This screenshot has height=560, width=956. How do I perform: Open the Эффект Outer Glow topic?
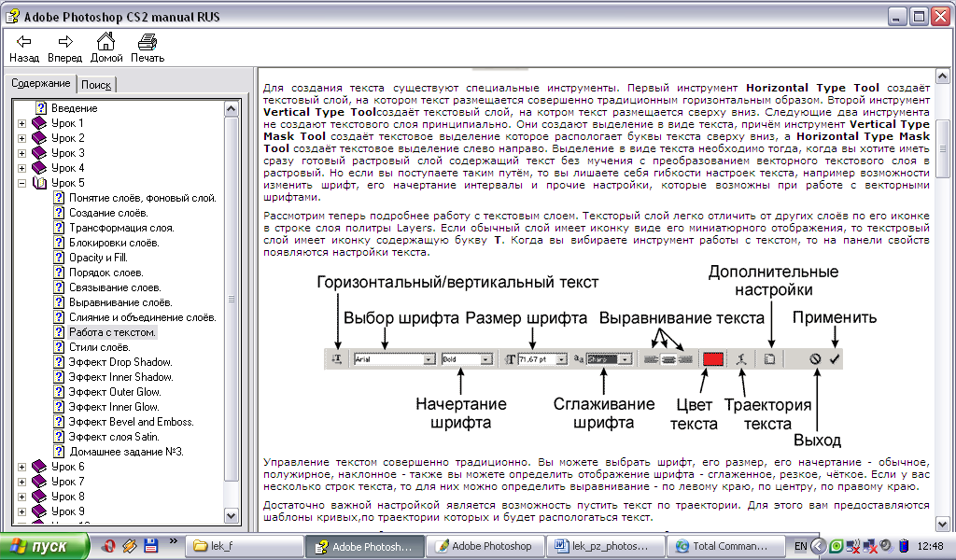[115, 392]
